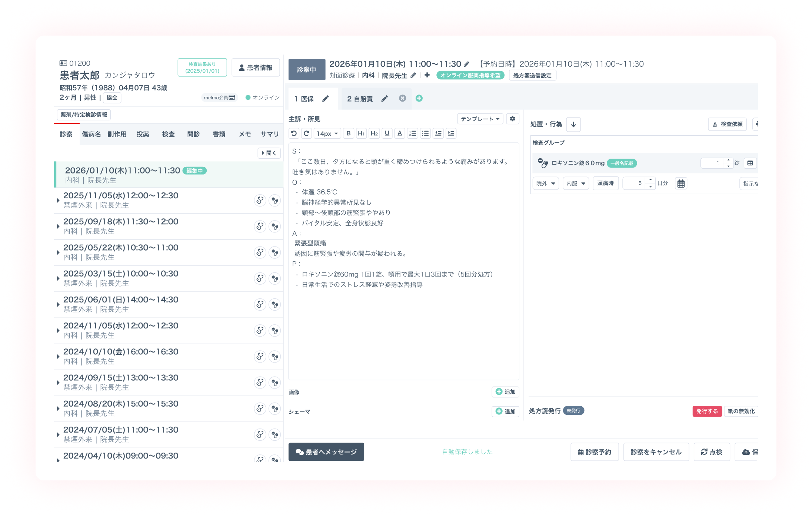Click the 発行する prescription button

pyautogui.click(x=706, y=411)
